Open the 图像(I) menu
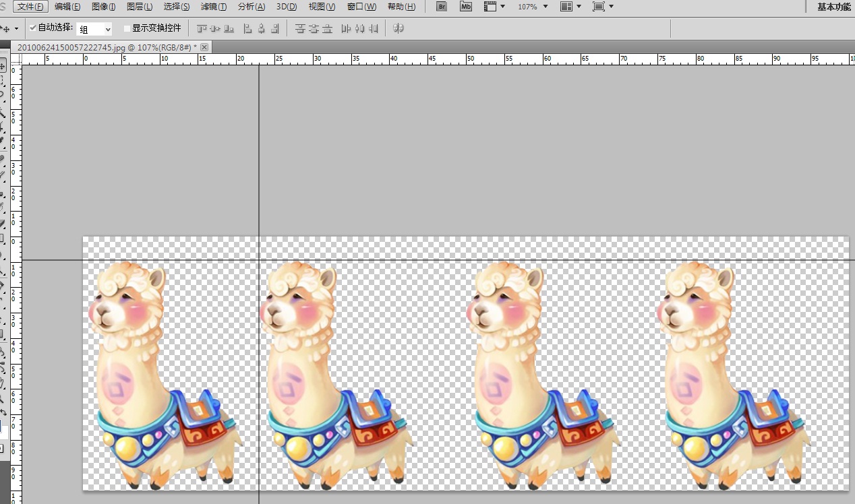This screenshot has height=504, width=855. 103,7
